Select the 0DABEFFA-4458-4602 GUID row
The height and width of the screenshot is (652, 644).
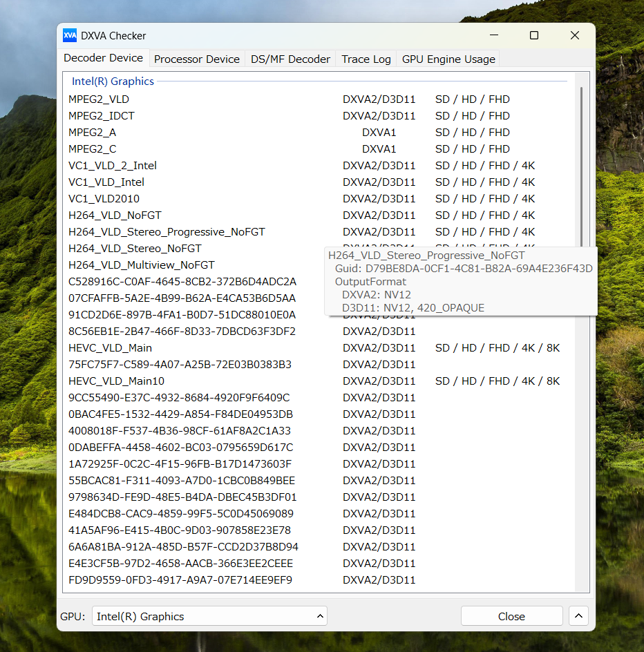click(x=319, y=448)
